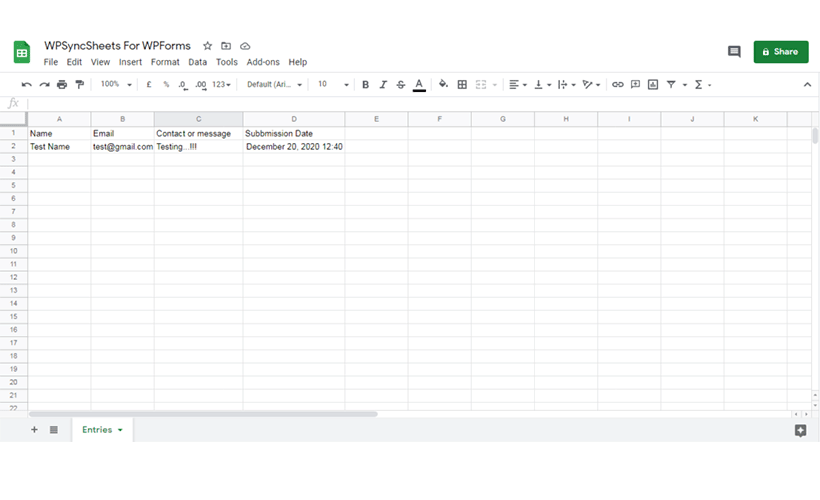Select the Submission Date header cell
820x500 pixels.
point(293,133)
